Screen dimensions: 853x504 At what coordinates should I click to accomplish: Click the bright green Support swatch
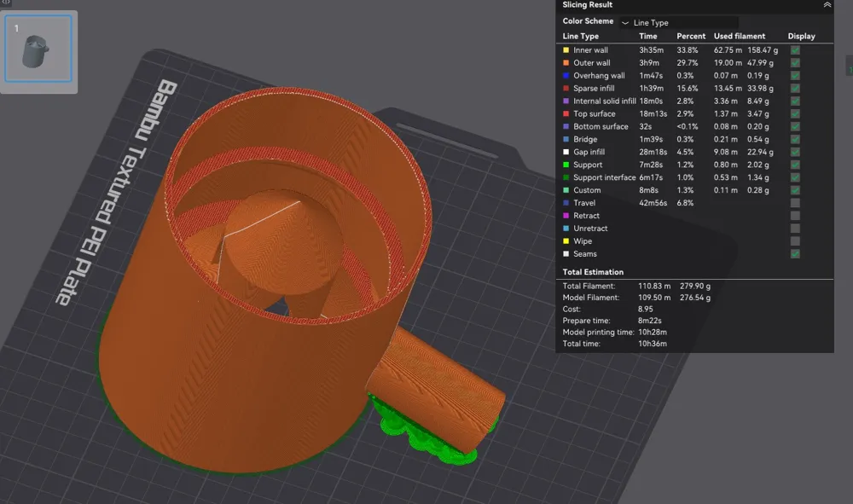(x=566, y=165)
